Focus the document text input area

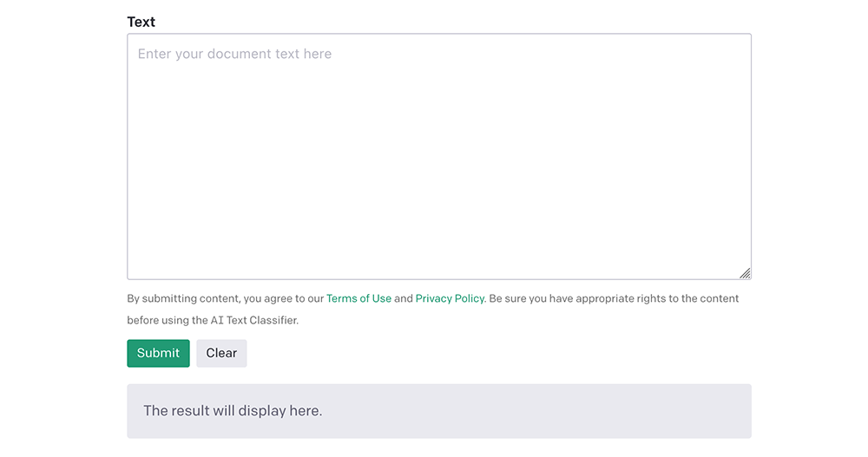click(x=439, y=157)
